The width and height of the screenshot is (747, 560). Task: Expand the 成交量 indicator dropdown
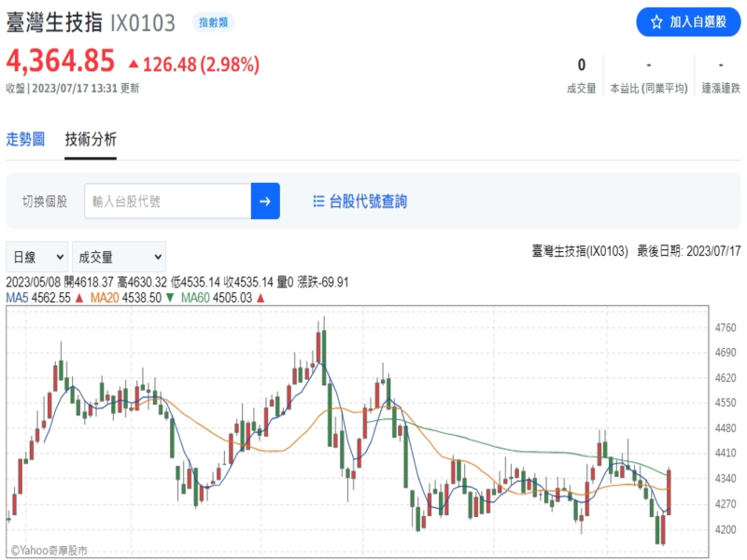tap(120, 257)
